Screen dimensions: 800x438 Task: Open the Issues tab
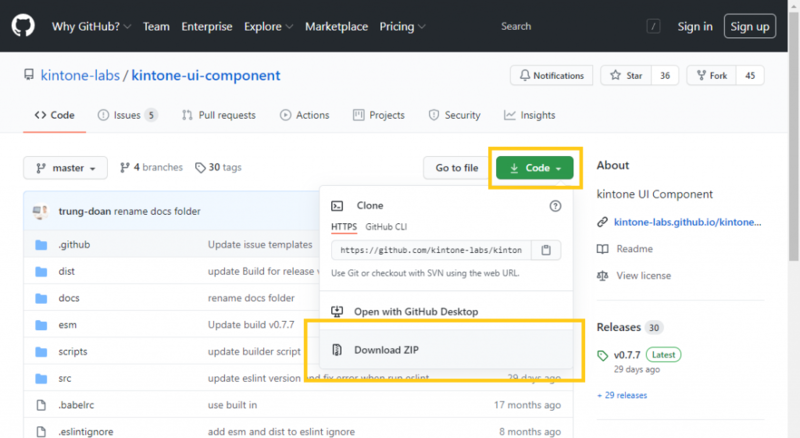tap(128, 115)
